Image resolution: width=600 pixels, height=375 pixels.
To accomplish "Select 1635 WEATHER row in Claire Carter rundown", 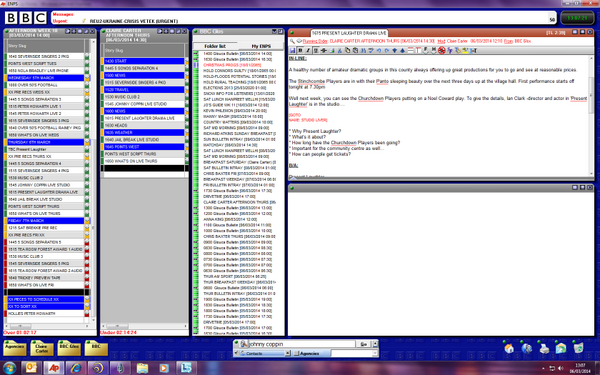I will 145,132.
